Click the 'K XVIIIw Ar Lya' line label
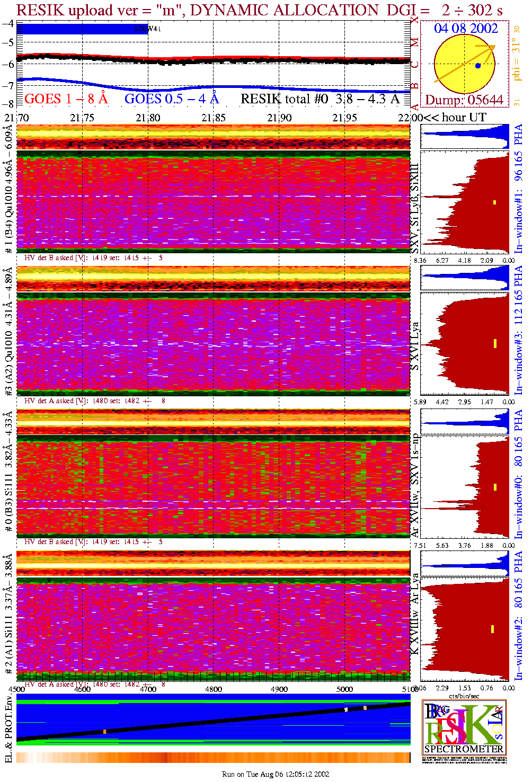 click(x=415, y=613)
